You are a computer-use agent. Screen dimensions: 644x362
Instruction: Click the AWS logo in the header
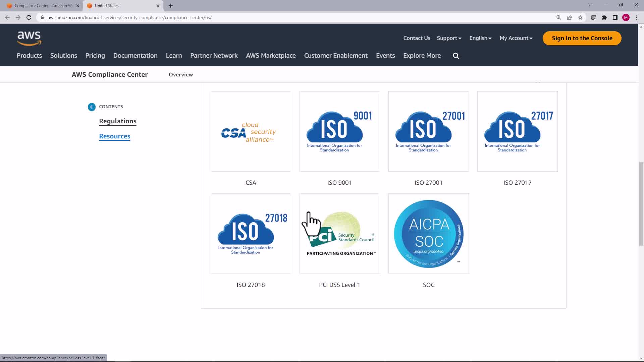29,38
